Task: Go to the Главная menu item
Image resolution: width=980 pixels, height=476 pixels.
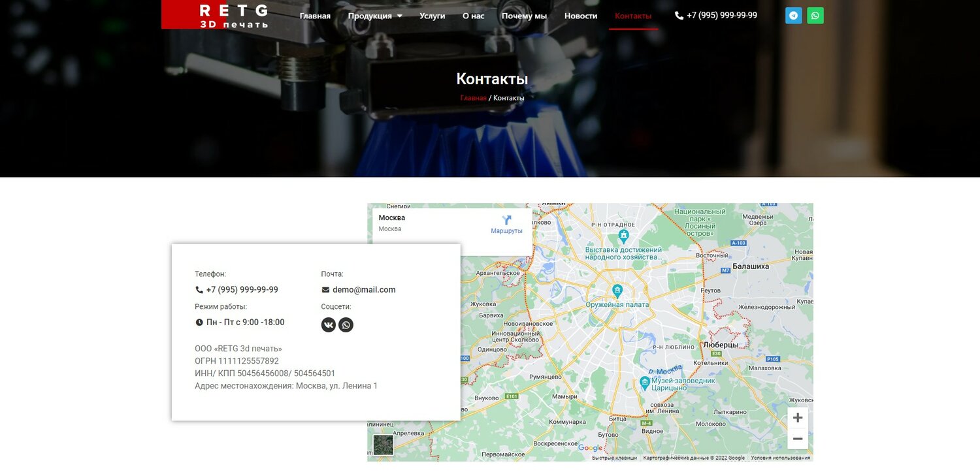Action: pos(315,16)
